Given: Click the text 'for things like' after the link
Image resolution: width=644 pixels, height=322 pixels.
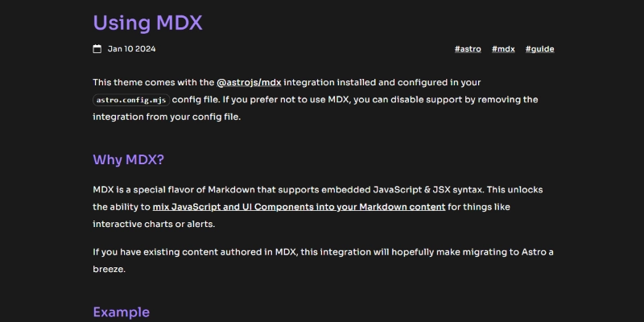Looking at the screenshot, I should coord(479,207).
